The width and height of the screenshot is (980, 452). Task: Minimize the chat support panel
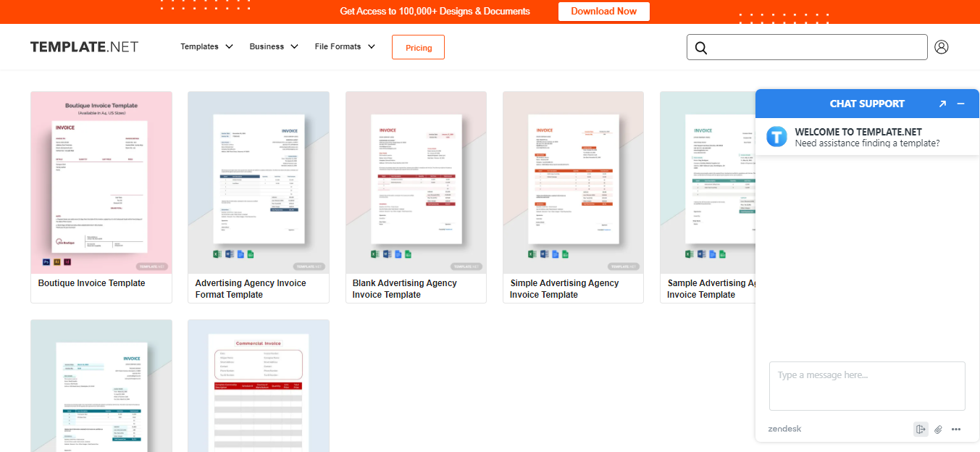click(961, 104)
